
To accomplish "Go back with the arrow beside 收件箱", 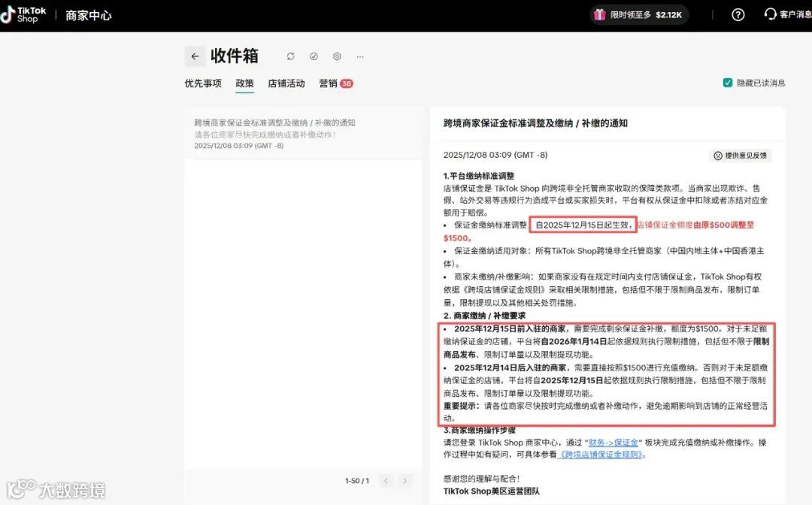I will [x=195, y=56].
